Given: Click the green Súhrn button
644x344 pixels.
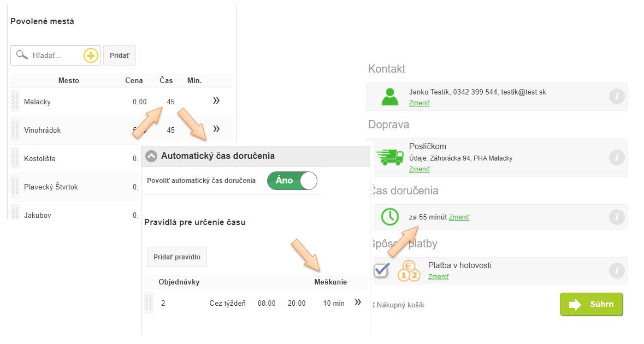Looking at the screenshot, I should pyautogui.click(x=591, y=304).
